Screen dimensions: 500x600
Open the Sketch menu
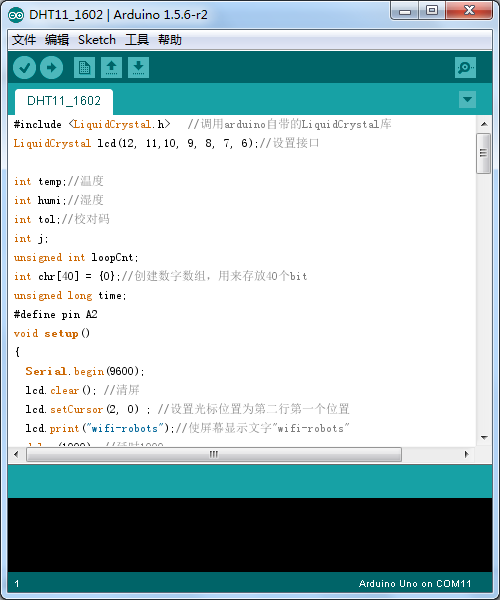tap(97, 40)
